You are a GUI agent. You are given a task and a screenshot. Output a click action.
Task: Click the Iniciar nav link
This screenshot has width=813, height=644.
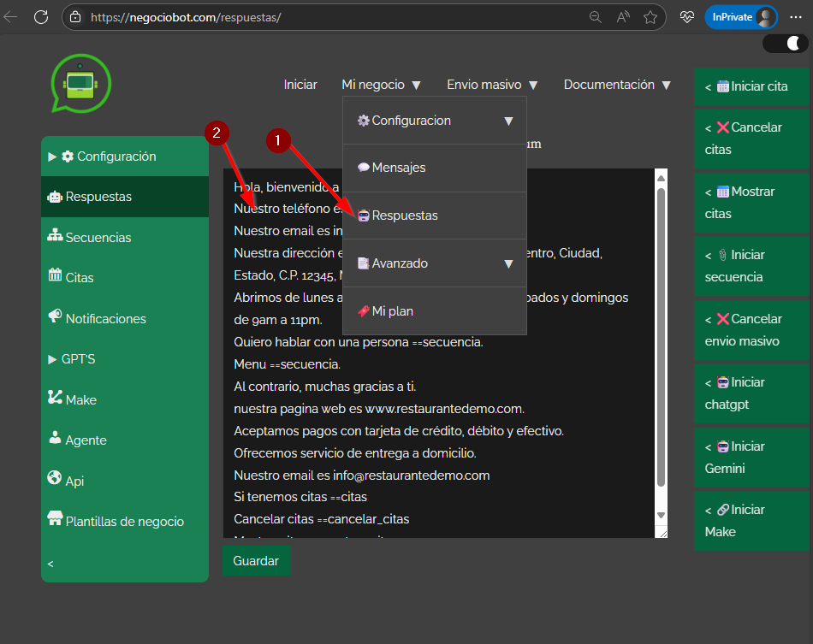click(300, 85)
